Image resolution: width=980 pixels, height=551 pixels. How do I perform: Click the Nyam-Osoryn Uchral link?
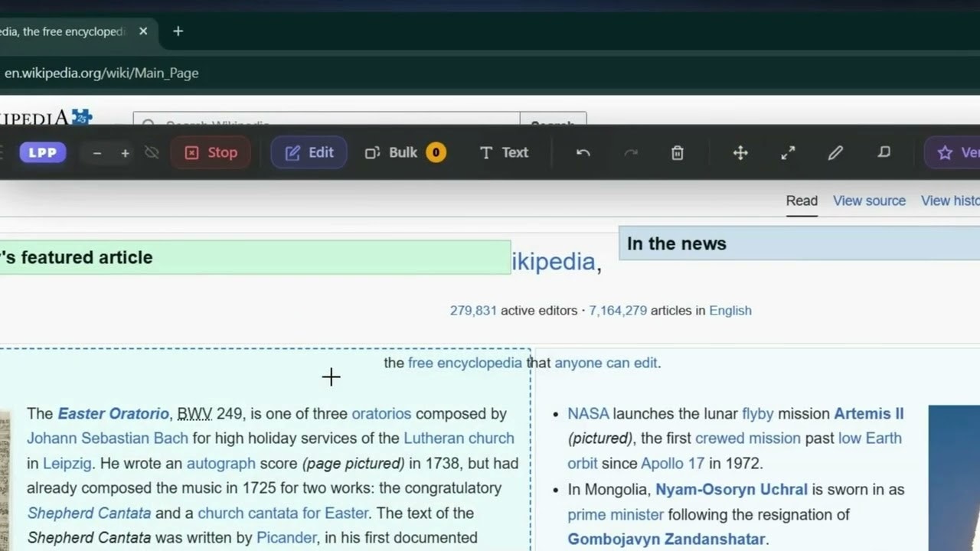coord(731,489)
